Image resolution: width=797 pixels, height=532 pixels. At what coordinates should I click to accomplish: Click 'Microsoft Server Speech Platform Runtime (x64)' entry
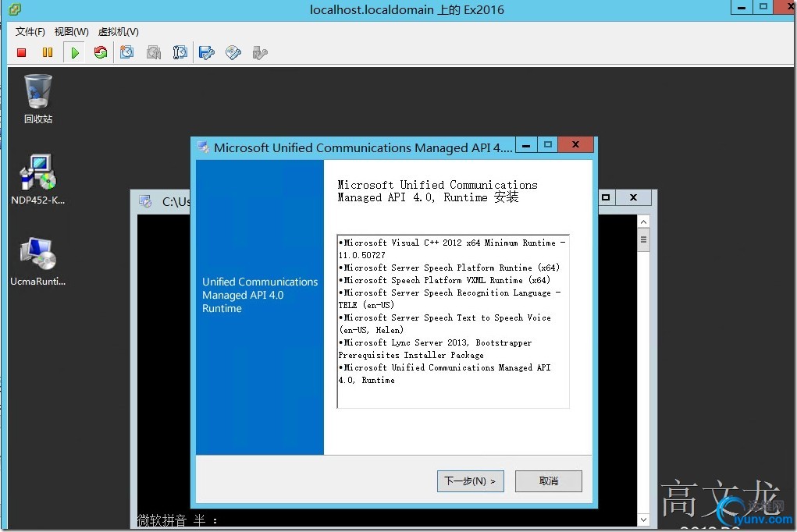pyautogui.click(x=450, y=268)
